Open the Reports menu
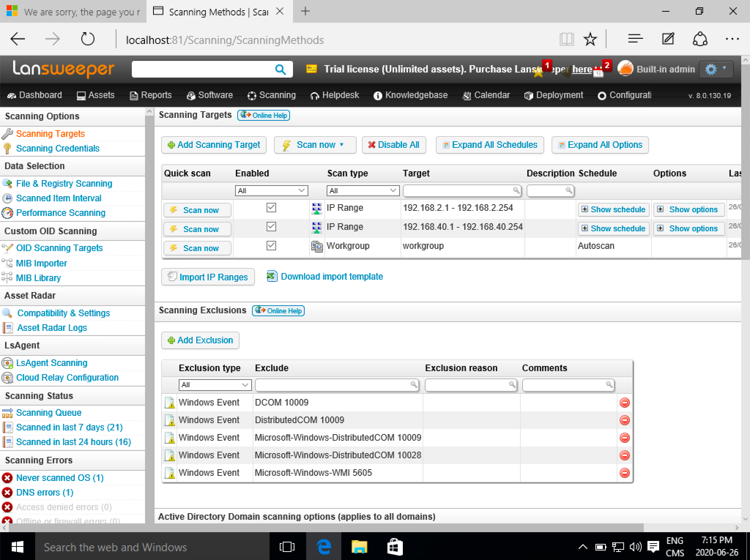Image resolution: width=750 pixels, height=560 pixels. [151, 95]
